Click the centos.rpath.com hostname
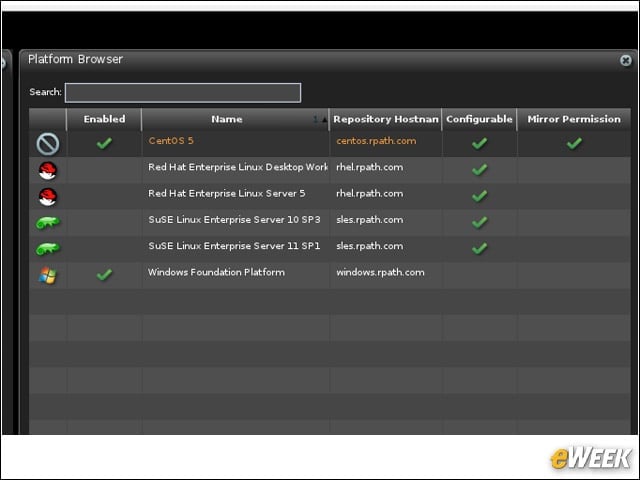The width and height of the screenshot is (640, 480). coord(376,141)
